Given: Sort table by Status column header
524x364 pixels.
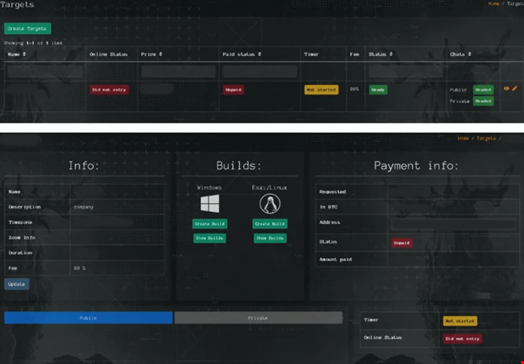Looking at the screenshot, I should click(381, 54).
